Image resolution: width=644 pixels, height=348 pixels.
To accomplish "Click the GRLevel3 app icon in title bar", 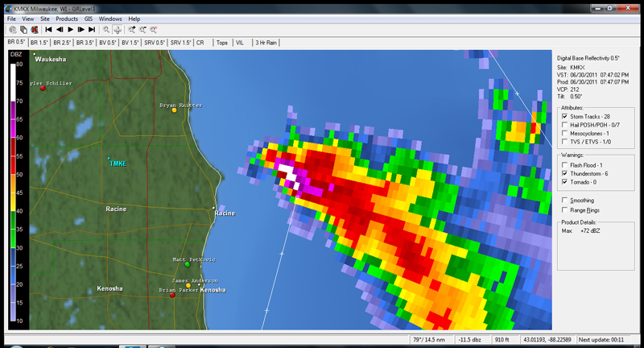I will pyautogui.click(x=8, y=9).
